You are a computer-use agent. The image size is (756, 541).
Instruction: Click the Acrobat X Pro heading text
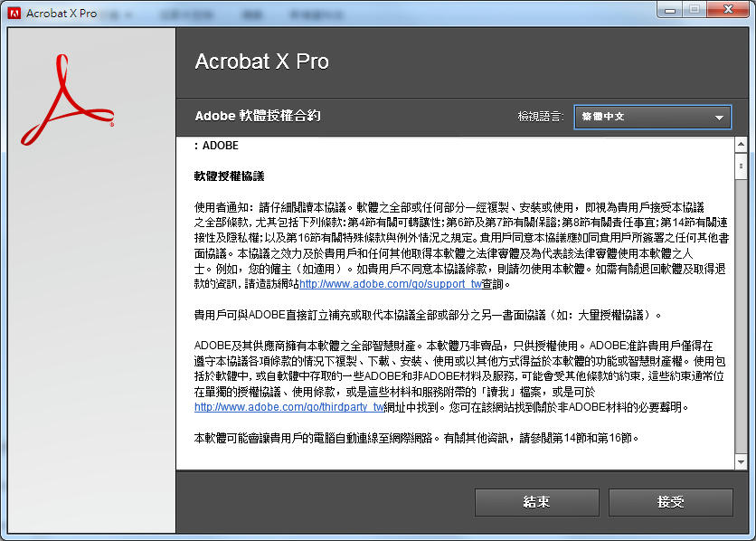262,62
